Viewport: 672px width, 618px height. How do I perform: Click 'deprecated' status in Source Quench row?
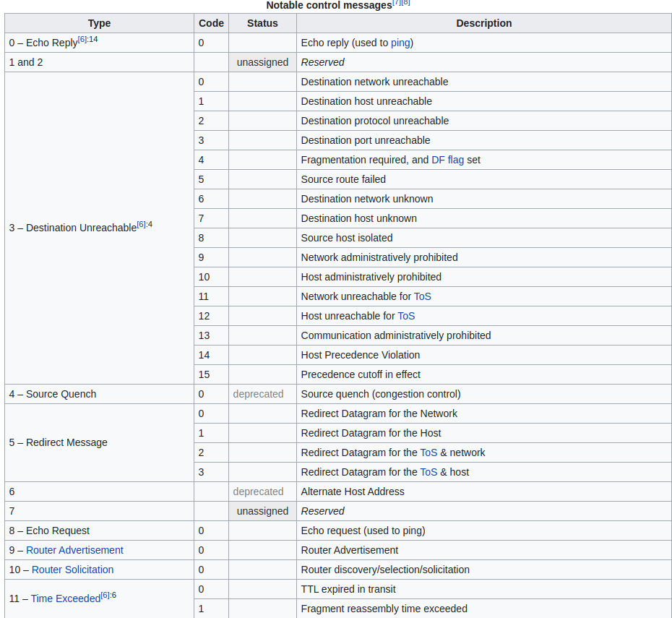point(258,394)
